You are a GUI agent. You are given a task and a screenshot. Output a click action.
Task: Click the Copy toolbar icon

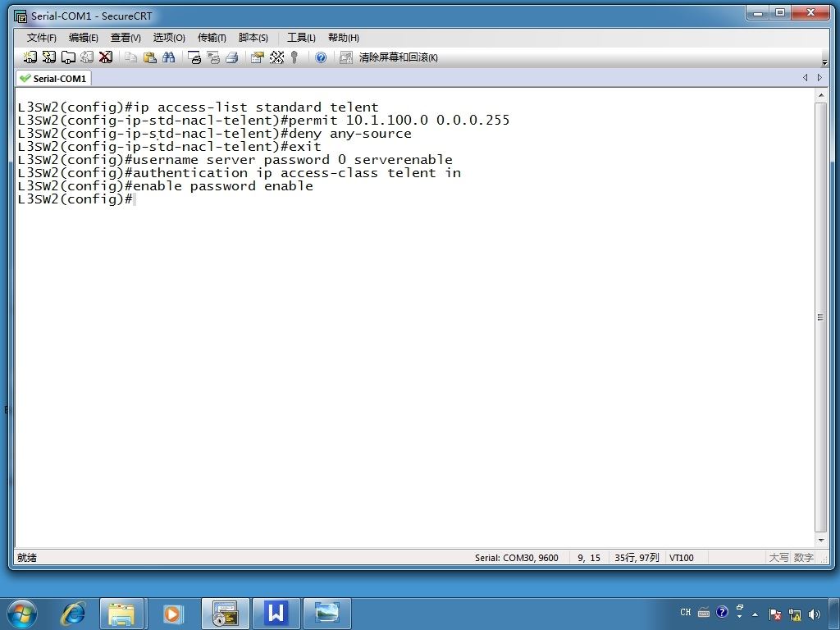pos(130,57)
